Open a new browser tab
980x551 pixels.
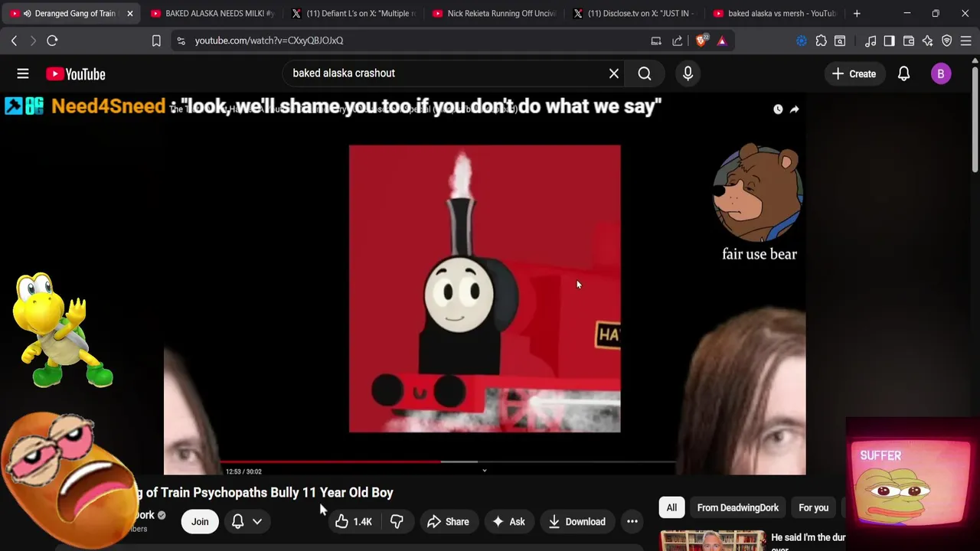[x=857, y=13]
